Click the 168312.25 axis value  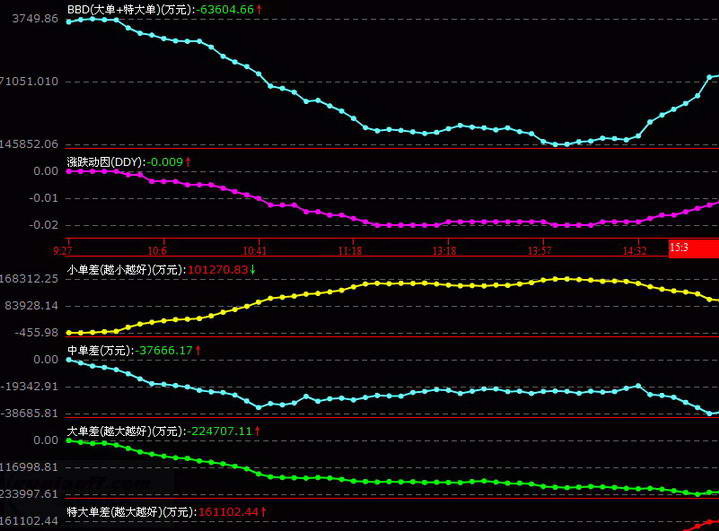pos(29,279)
